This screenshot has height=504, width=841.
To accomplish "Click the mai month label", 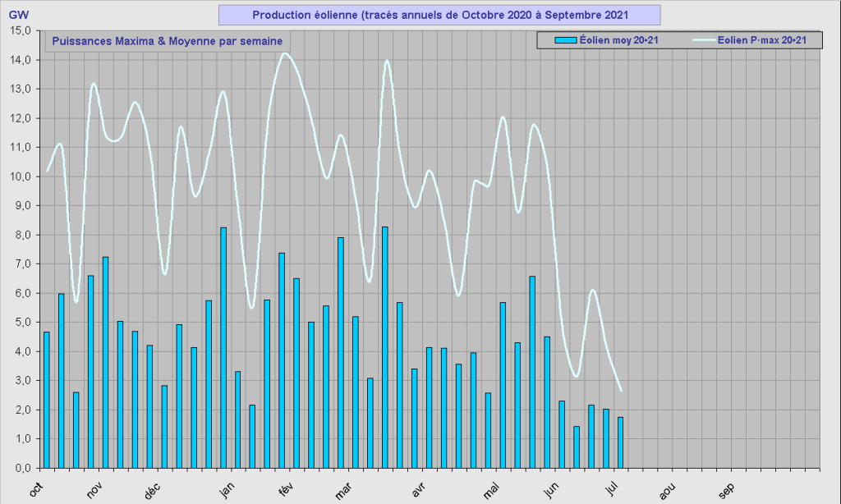I will [x=491, y=490].
